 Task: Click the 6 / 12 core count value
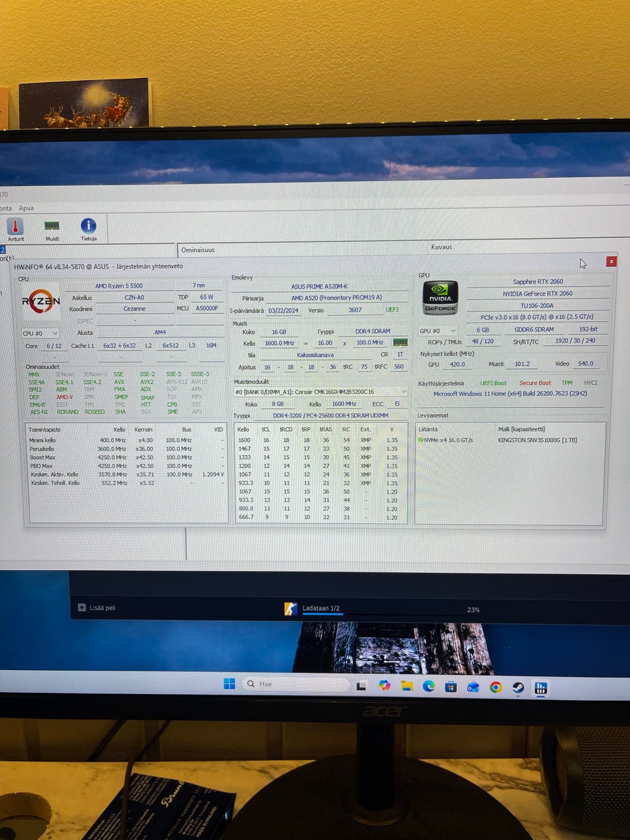(x=54, y=346)
